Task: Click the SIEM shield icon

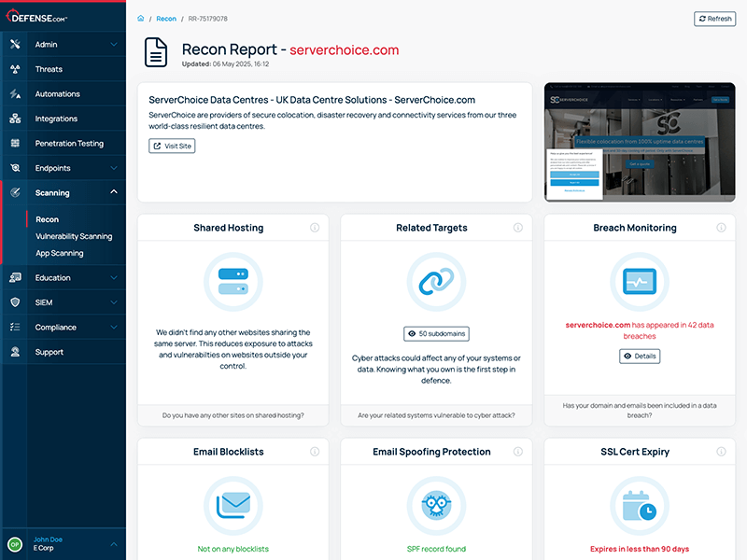Action: (x=15, y=301)
